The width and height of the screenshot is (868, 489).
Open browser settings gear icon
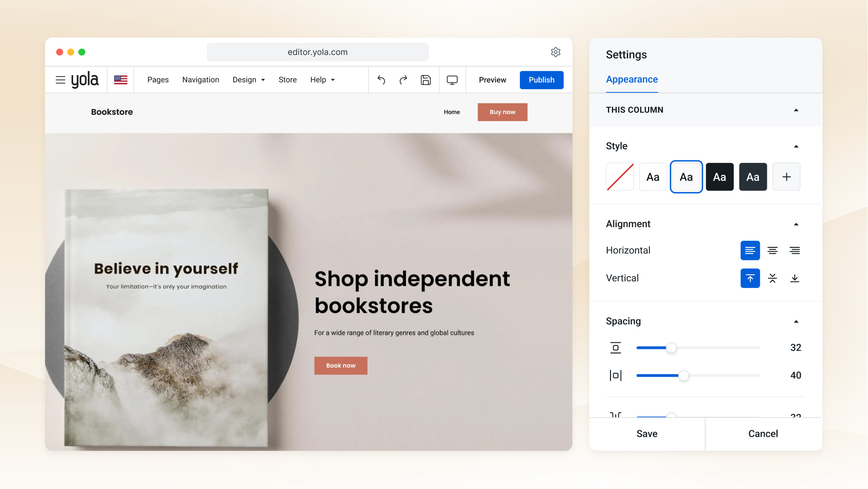(x=556, y=52)
